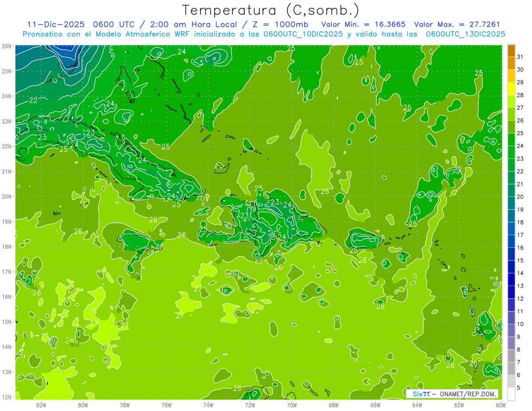Screen dimensions: 532x411
Task: Click the 15 label on the color scale
Action: point(520,260)
